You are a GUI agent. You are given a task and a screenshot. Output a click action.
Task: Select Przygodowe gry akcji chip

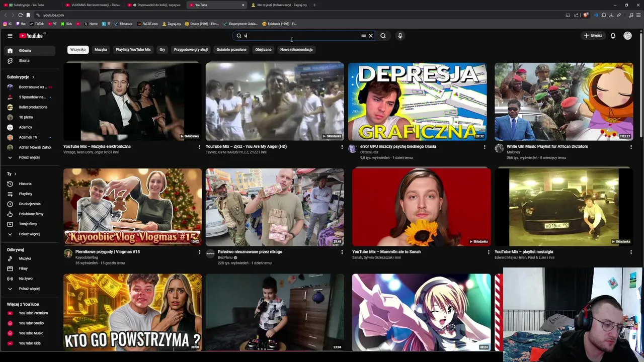click(x=191, y=49)
